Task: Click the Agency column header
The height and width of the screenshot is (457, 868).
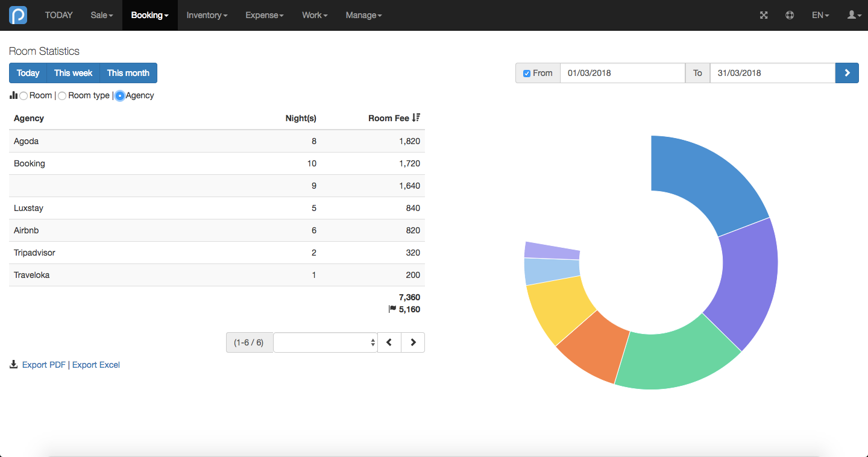Action: click(x=29, y=118)
